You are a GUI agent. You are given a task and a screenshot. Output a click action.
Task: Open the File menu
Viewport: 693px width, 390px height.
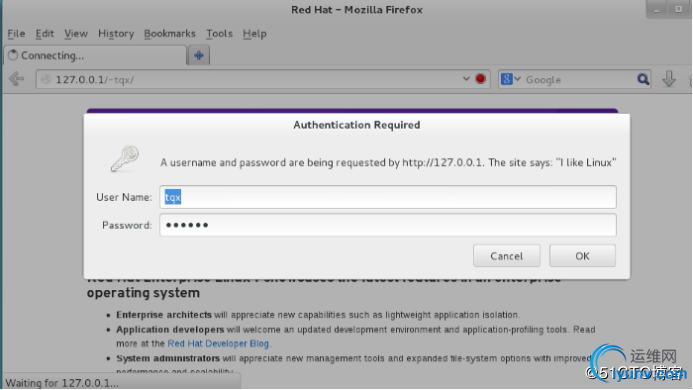click(16, 34)
